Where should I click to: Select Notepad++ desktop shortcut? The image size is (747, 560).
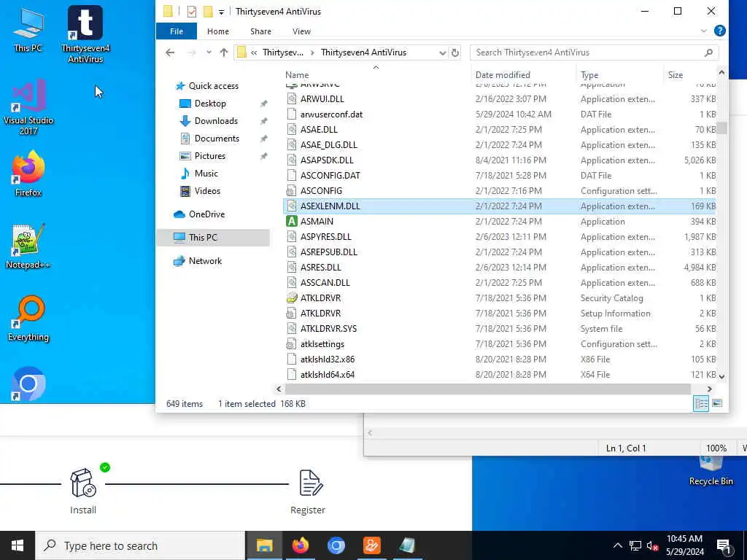pos(28,246)
